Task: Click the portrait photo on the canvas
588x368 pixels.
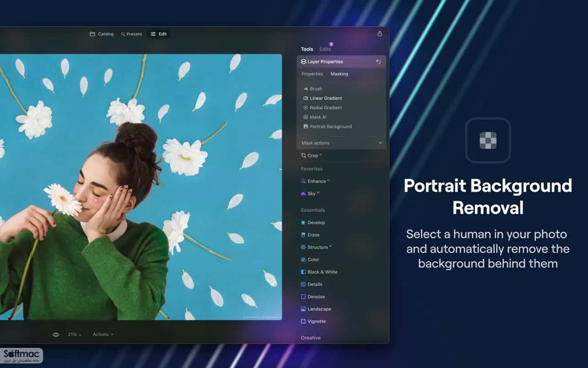Action: [141, 187]
